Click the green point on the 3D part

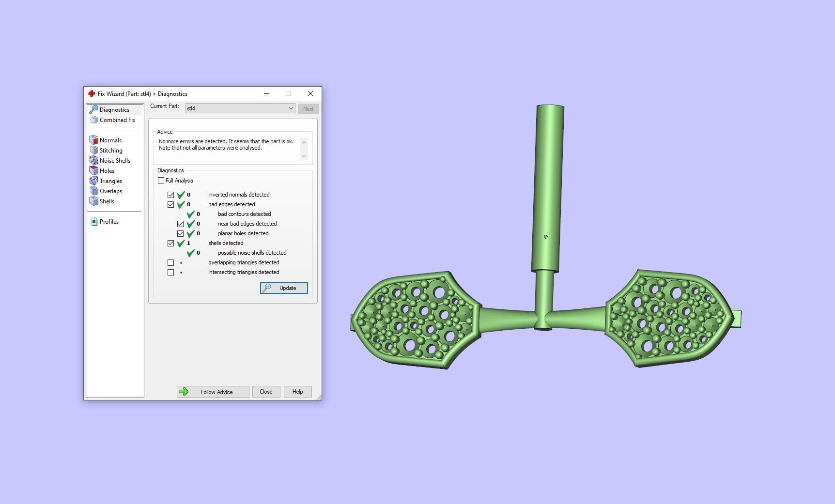[546, 237]
